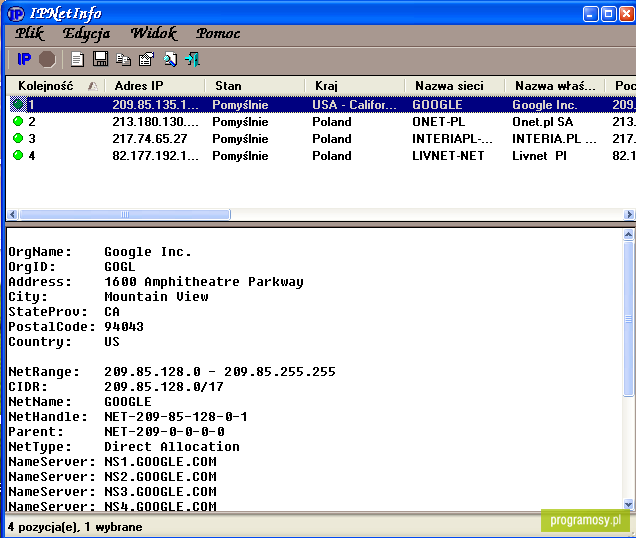Click the new document toolbar icon
636x538 pixels.
pyautogui.click(x=77, y=59)
